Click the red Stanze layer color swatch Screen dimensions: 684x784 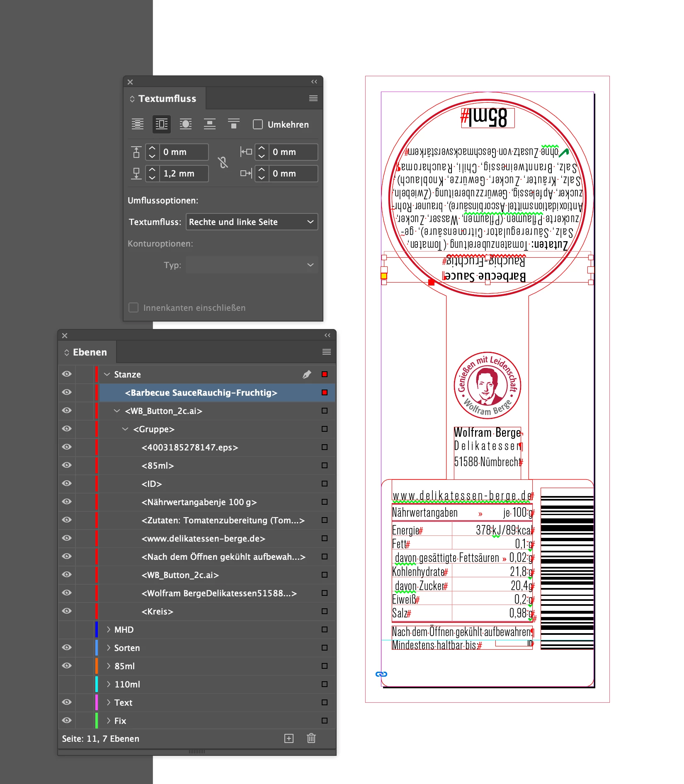[96, 374]
